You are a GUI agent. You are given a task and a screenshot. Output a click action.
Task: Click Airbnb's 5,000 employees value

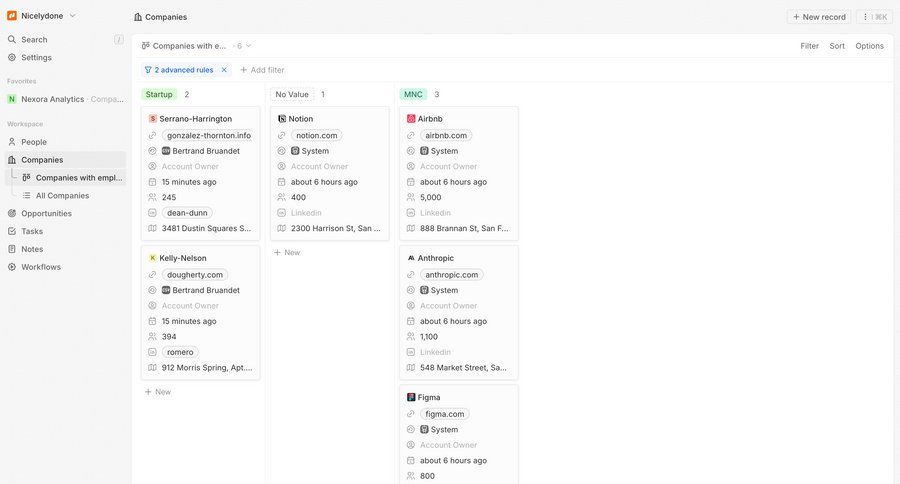coord(430,197)
